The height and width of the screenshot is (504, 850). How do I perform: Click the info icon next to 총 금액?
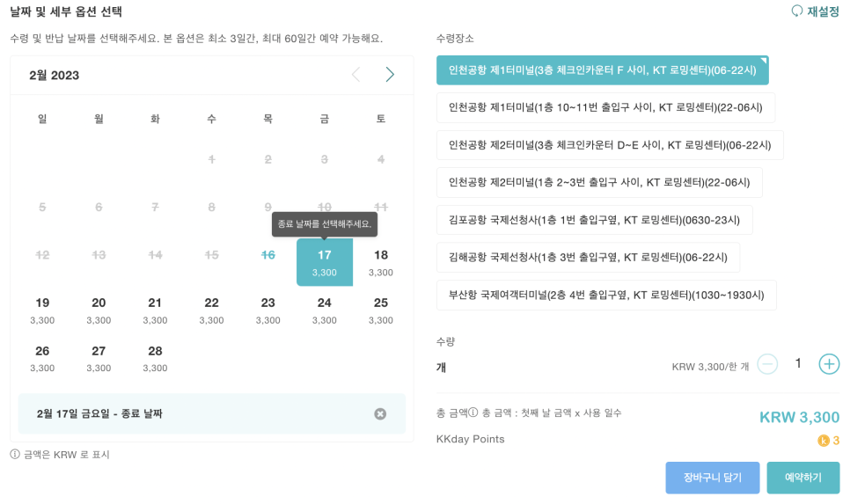(x=473, y=413)
